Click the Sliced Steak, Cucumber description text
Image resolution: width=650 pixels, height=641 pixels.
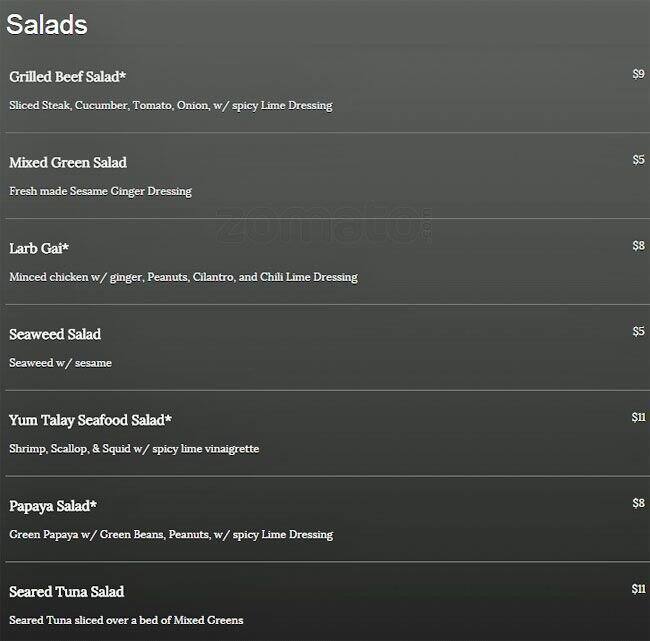pyautogui.click(x=170, y=105)
